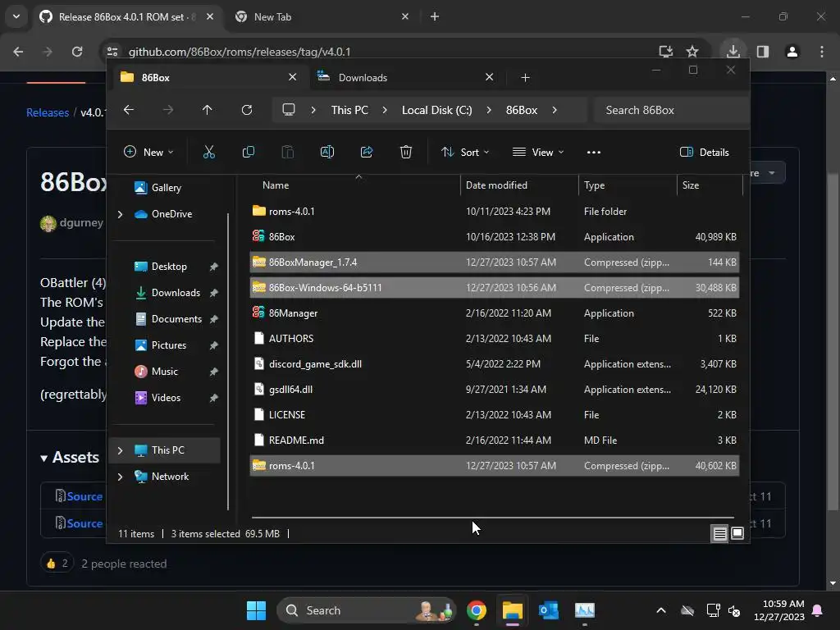Click the Delete trash icon in Explorer
Viewport: 840px width, 630px height.
[x=406, y=152]
